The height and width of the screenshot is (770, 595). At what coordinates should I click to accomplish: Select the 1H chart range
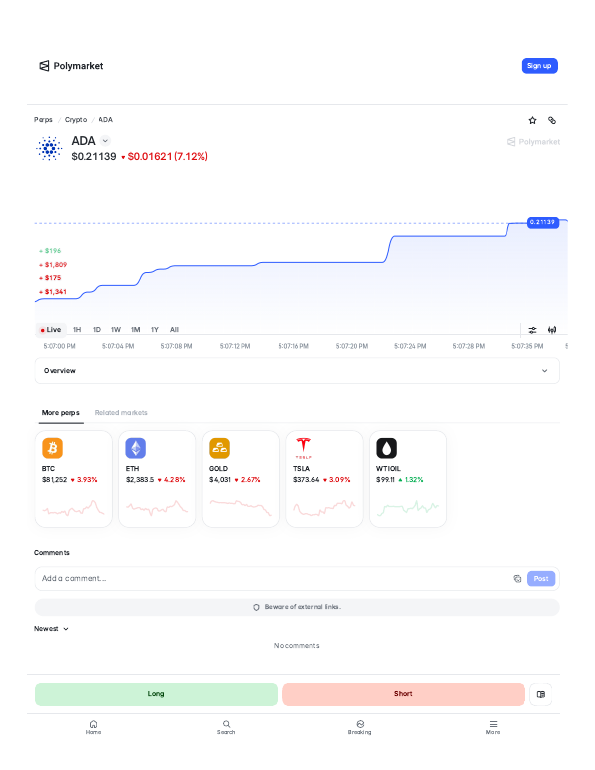pos(77,330)
